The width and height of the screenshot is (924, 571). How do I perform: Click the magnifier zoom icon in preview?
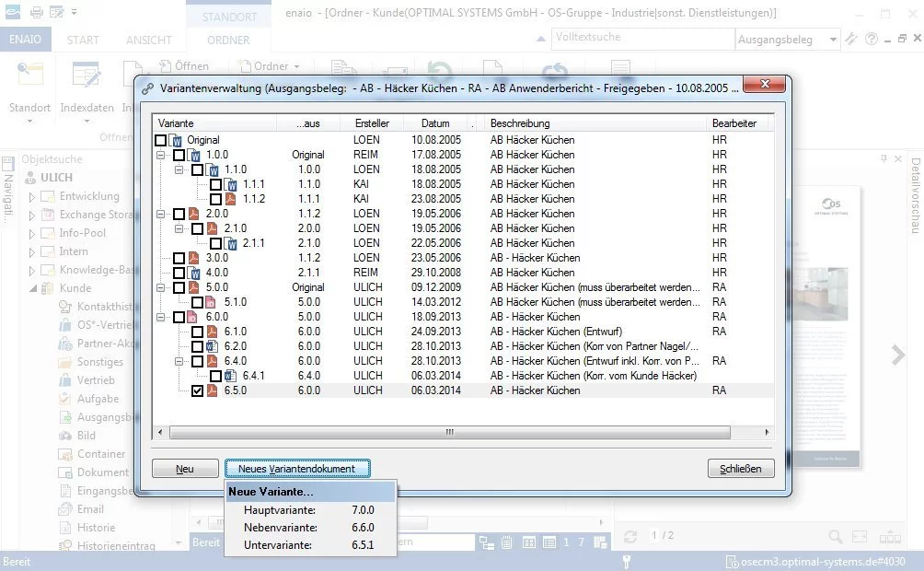[x=835, y=536]
